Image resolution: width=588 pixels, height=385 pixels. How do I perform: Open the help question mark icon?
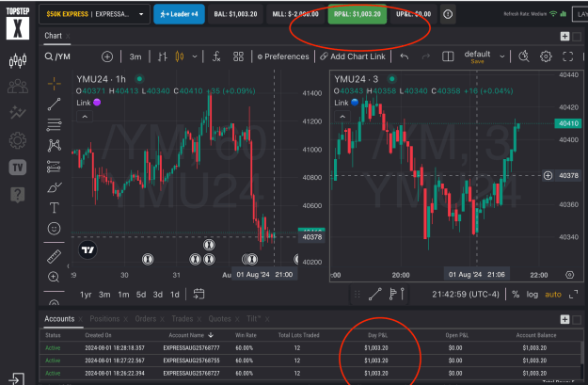[18, 195]
